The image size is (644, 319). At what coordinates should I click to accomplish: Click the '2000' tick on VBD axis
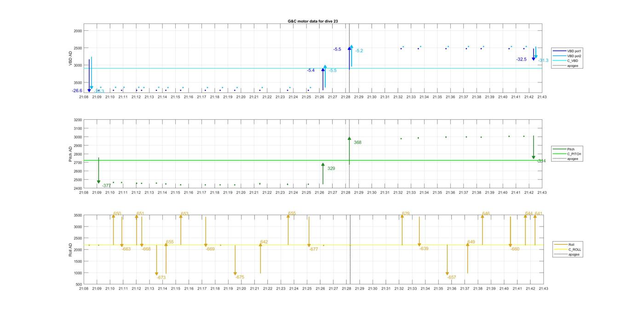(77, 31)
